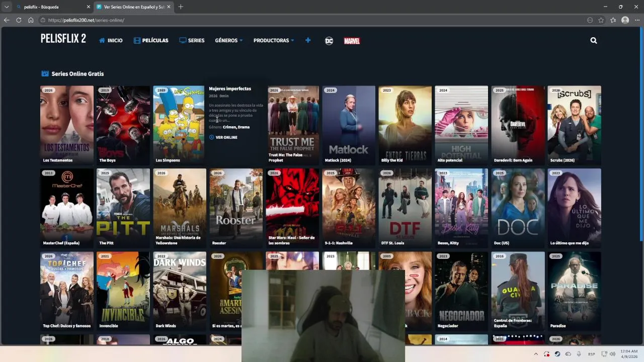Open 'Lo último que me dijo' poster
The width and height of the screenshot is (644, 362).
click(574, 208)
